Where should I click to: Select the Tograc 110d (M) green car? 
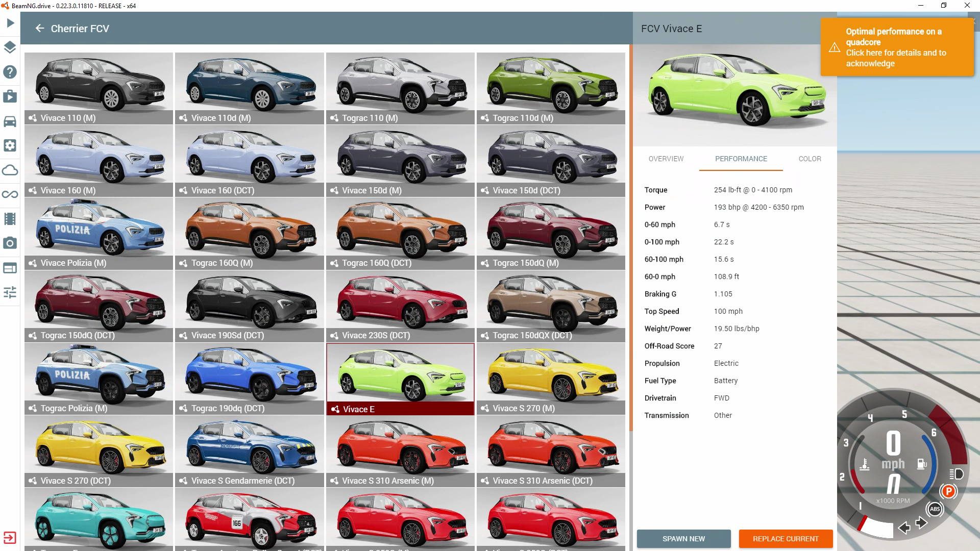pyautogui.click(x=551, y=88)
